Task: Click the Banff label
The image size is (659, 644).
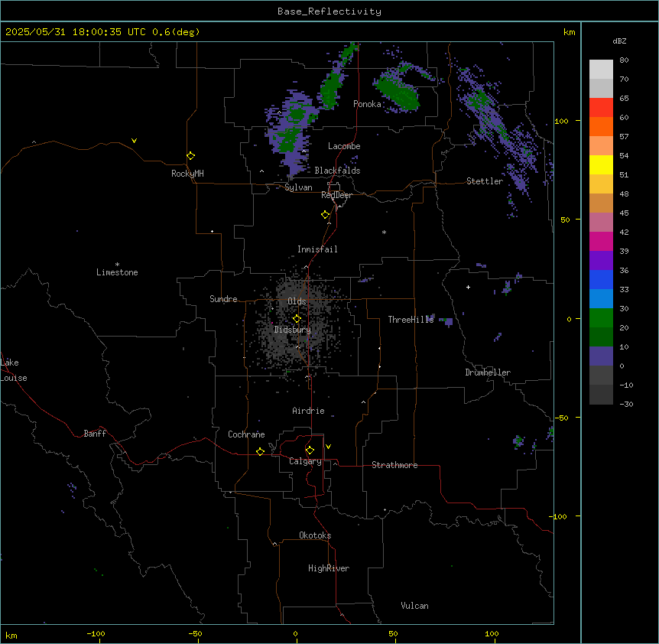Action: point(95,434)
